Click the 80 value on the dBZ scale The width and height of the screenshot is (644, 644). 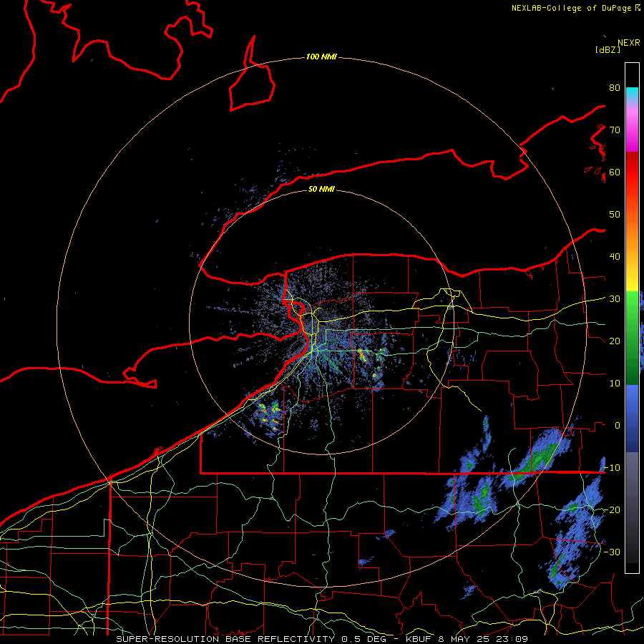click(x=615, y=88)
